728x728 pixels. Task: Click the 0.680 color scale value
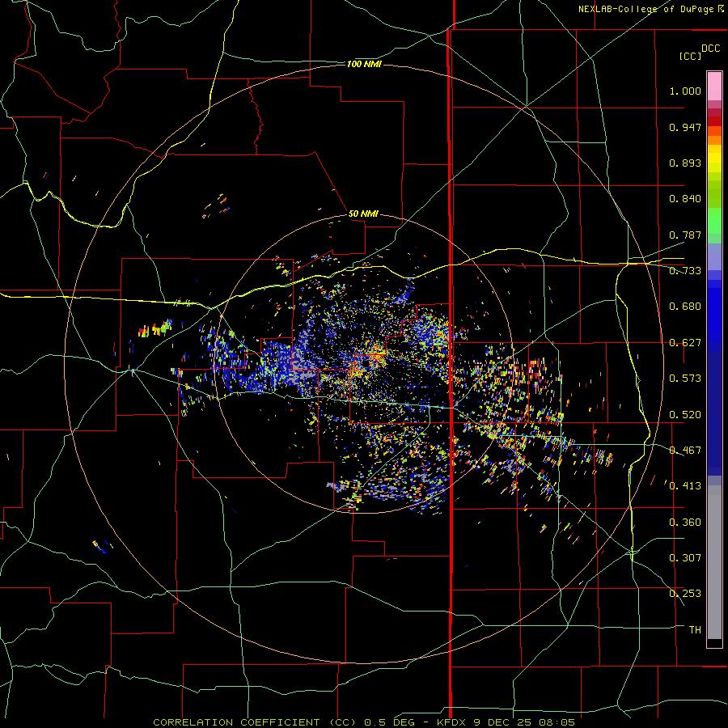(x=685, y=307)
